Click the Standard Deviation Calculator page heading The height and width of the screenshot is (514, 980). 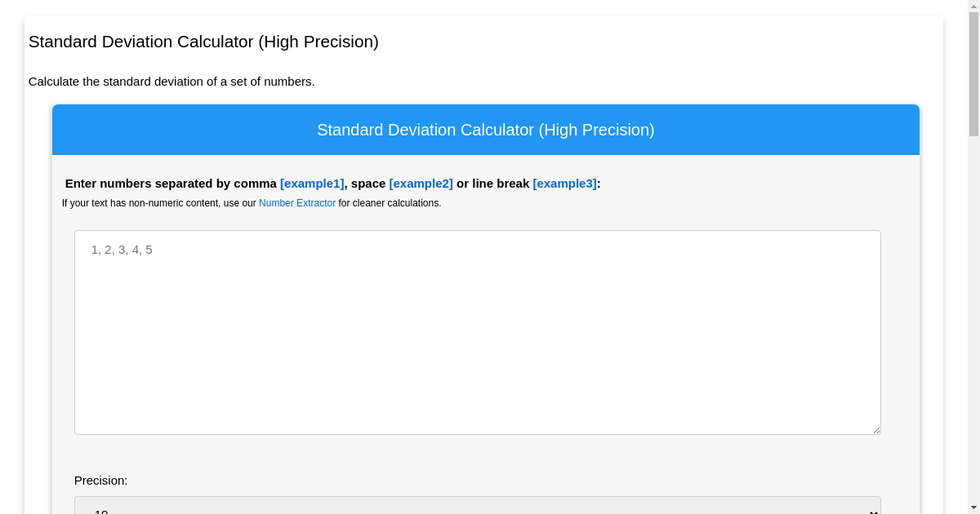click(x=203, y=42)
